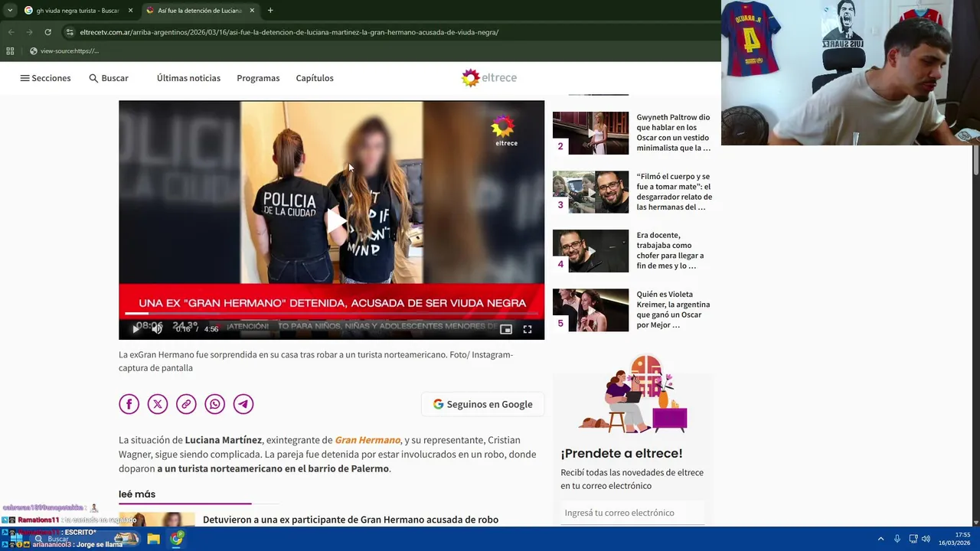Open the system volume tray icon

coord(926,539)
